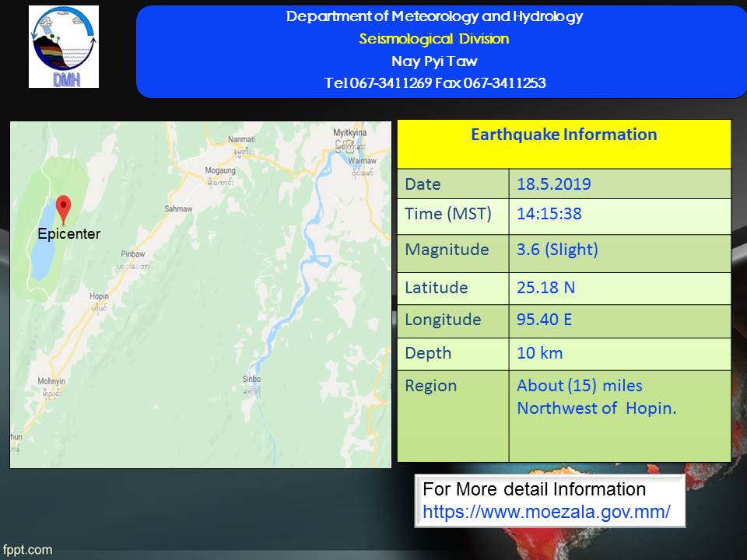Click the Sinbo label on the map
This screenshot has height=560, width=747.
point(251,379)
